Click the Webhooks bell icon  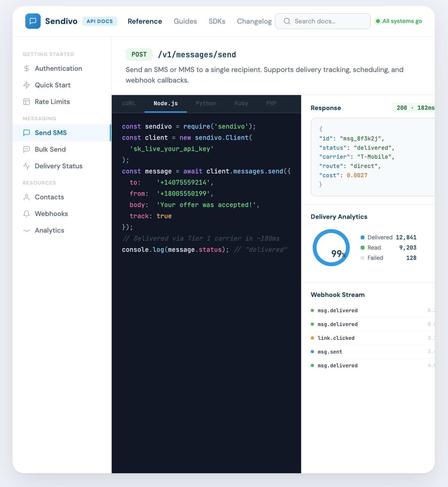coord(27,213)
